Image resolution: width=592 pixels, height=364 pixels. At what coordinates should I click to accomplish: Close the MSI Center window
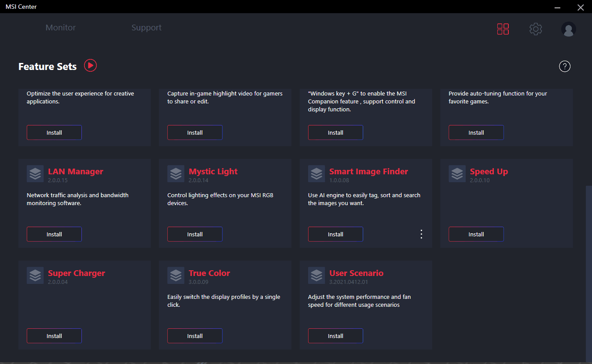click(581, 7)
